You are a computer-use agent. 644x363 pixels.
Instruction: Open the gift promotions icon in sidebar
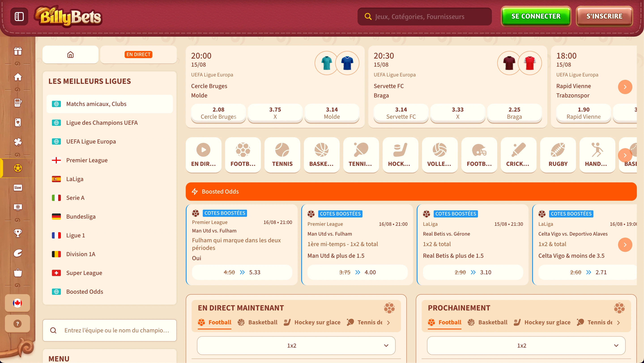pyautogui.click(x=18, y=51)
